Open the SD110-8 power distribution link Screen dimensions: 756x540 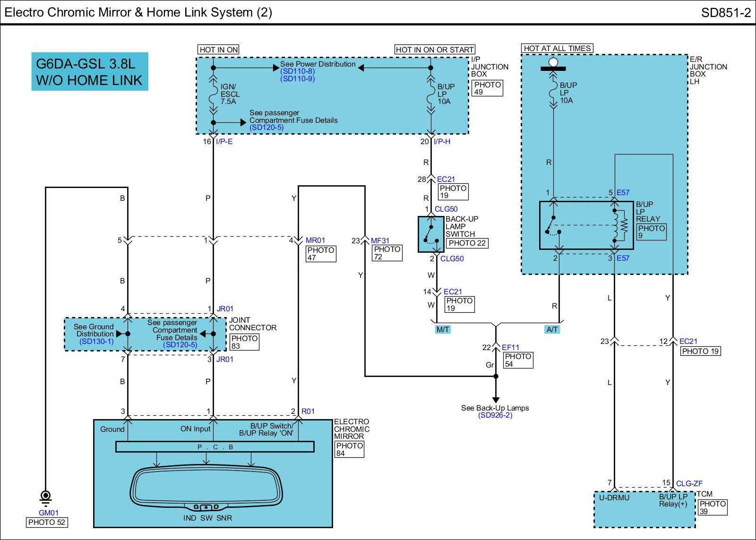coord(297,71)
